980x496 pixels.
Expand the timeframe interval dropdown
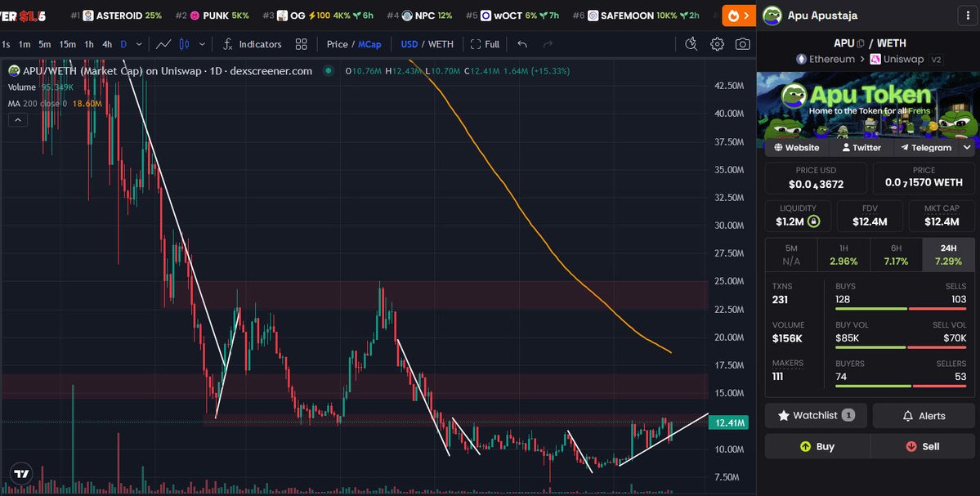pyautogui.click(x=139, y=44)
